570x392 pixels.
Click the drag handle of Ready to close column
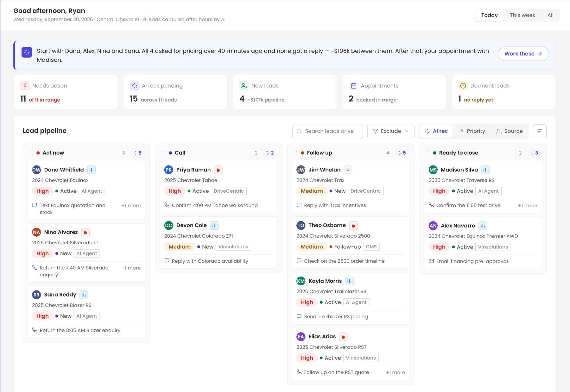[428, 153]
